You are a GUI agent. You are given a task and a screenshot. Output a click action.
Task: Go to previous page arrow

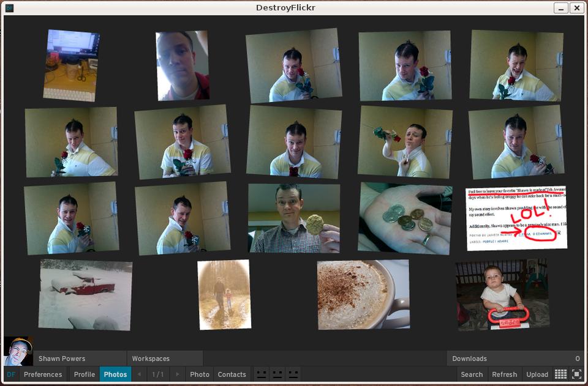(139, 374)
